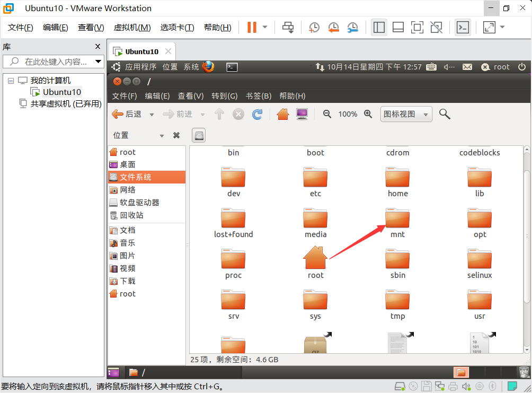Open the power shutdown menu icon
Viewport: 532px width, 393px height.
pyautogui.click(x=522, y=67)
